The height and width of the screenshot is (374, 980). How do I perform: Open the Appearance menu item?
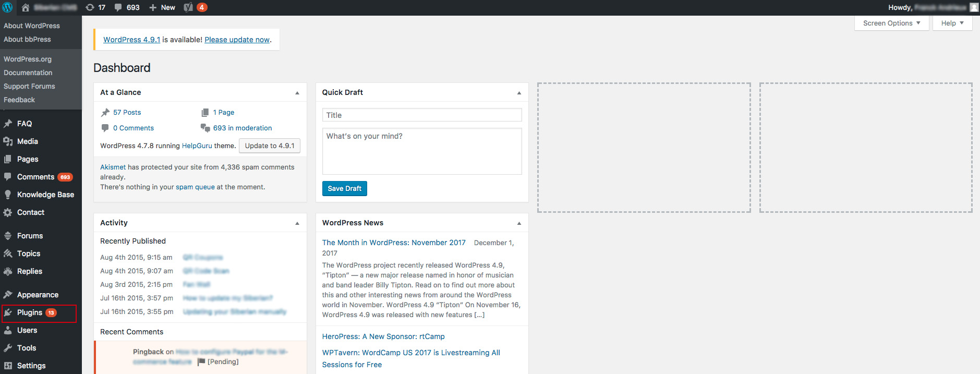[38, 295]
